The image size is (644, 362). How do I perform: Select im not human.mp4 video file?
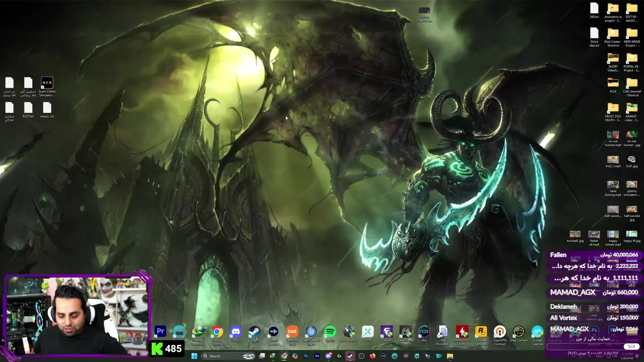[x=613, y=138]
